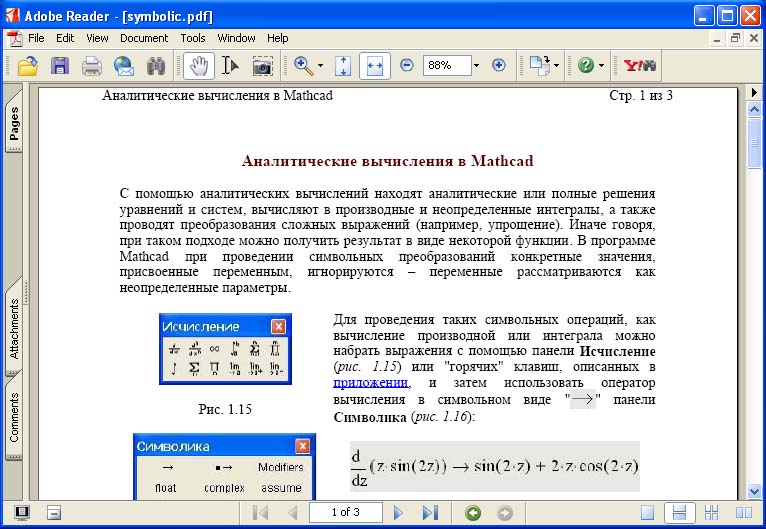The width and height of the screenshot is (766, 529).
Task: Go to first page button
Action: click(x=261, y=512)
